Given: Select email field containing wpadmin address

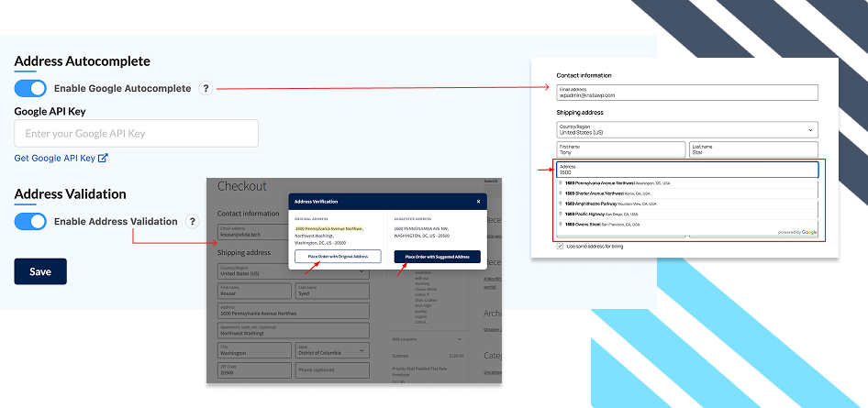Looking at the screenshot, I should point(687,93).
